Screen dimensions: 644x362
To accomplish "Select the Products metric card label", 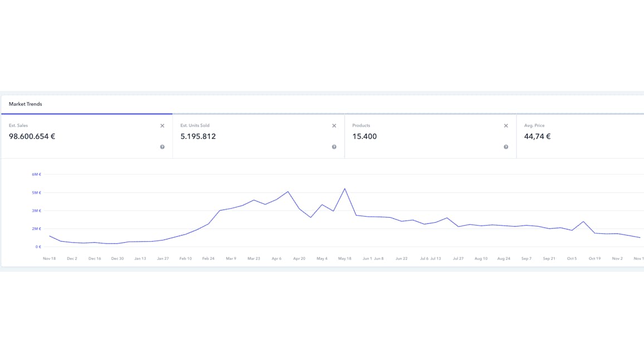I will pyautogui.click(x=361, y=126).
